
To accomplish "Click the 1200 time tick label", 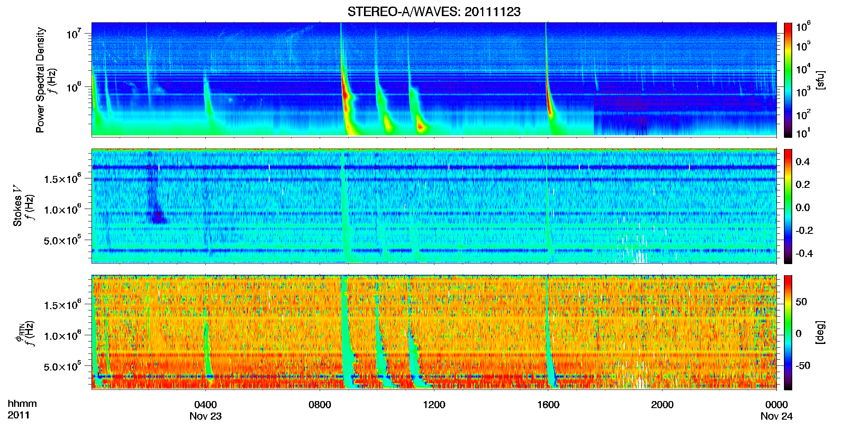I will tap(434, 405).
